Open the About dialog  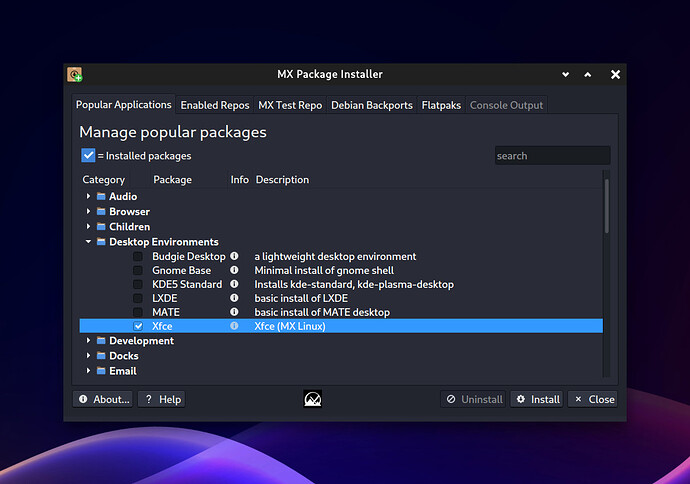tap(102, 399)
